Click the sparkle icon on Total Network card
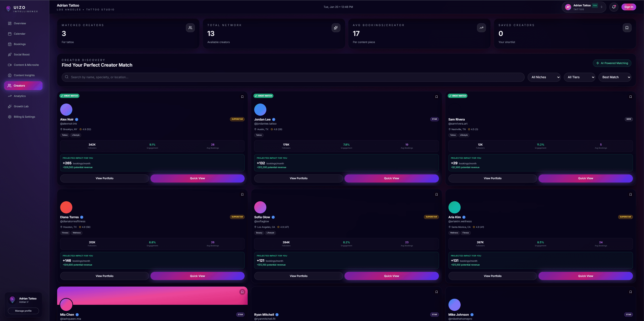644x321 pixels. pyautogui.click(x=336, y=28)
